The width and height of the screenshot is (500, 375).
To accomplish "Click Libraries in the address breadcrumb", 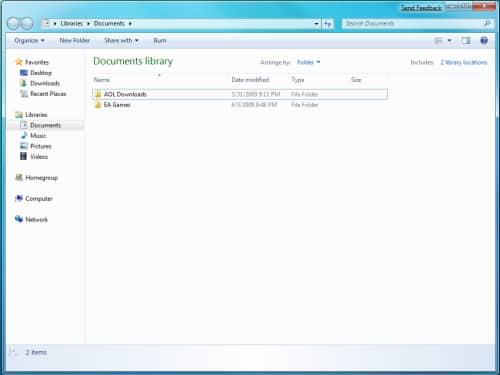I will 72,24.
